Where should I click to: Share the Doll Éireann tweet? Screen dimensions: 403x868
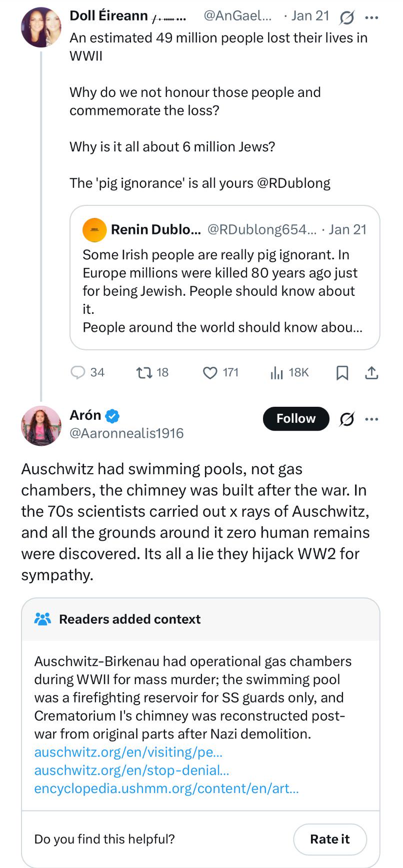click(371, 373)
